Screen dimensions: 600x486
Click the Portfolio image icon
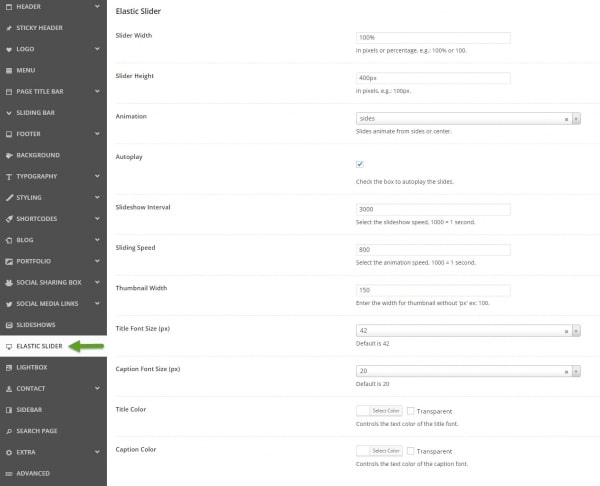coord(9,261)
